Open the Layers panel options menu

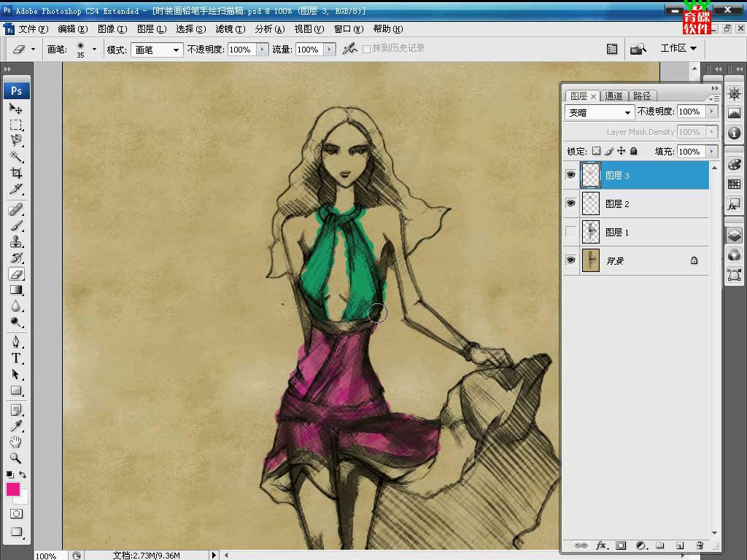point(713,98)
